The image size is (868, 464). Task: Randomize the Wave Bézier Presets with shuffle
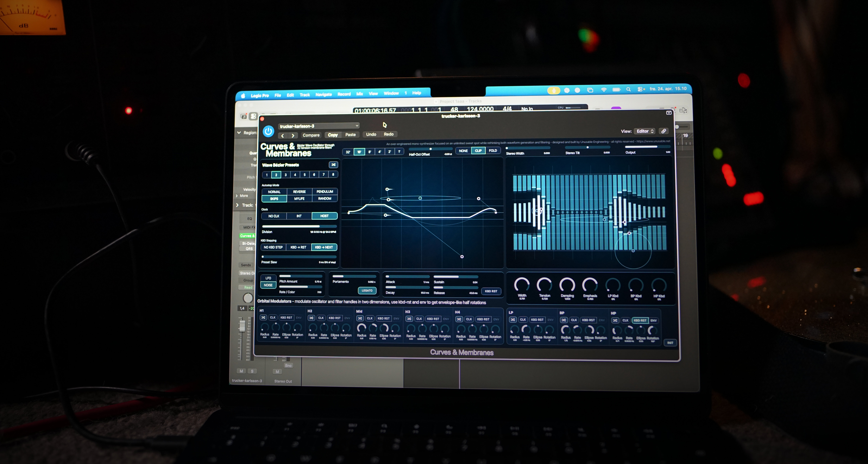pyautogui.click(x=333, y=165)
